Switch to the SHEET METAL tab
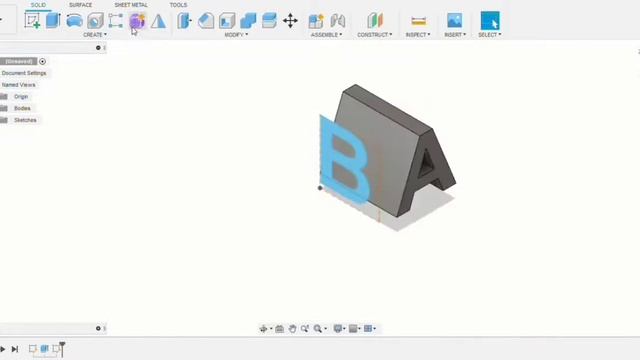This screenshot has height=360, width=640. coord(131,5)
